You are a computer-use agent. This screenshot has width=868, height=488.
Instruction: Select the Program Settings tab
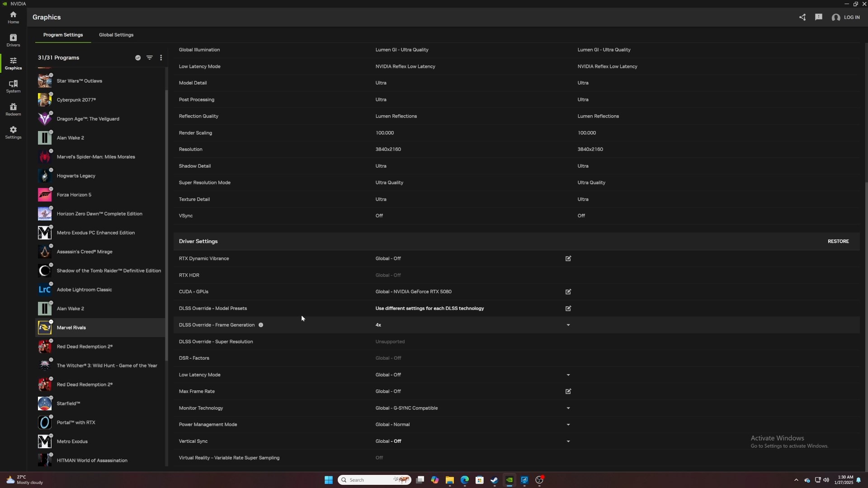coord(63,35)
